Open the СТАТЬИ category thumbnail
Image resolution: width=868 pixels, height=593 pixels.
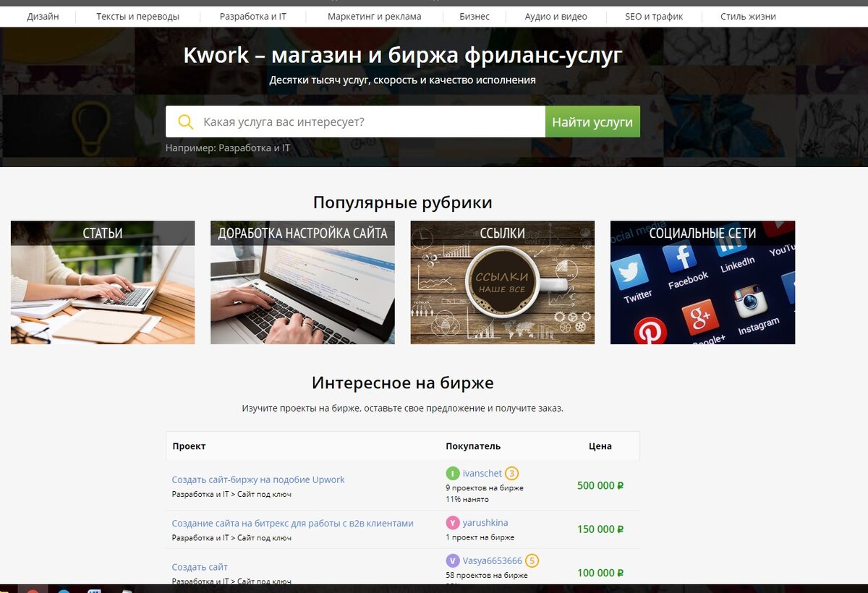[x=103, y=283]
